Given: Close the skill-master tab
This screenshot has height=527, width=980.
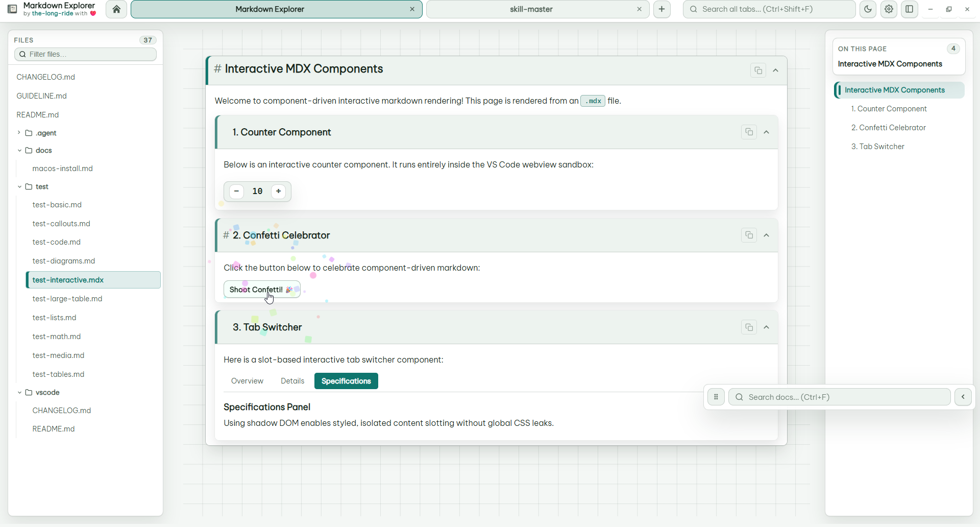Looking at the screenshot, I should [x=639, y=9].
